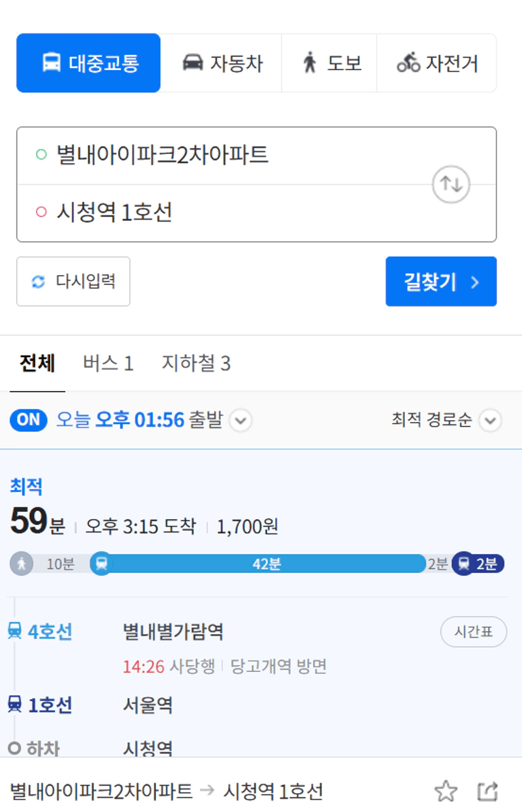This screenshot has width=522, height=812.
Task: Toggle the ON real-time departure switch
Action: click(28, 420)
